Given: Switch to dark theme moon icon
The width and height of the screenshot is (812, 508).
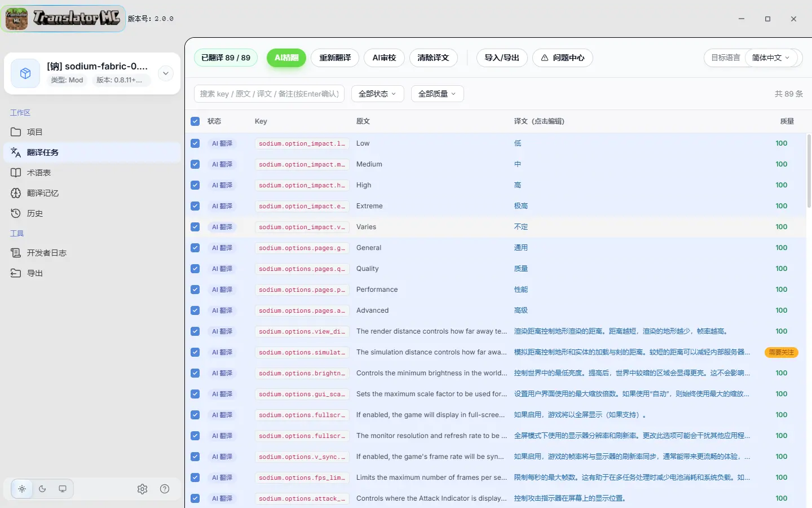Looking at the screenshot, I should pos(42,489).
